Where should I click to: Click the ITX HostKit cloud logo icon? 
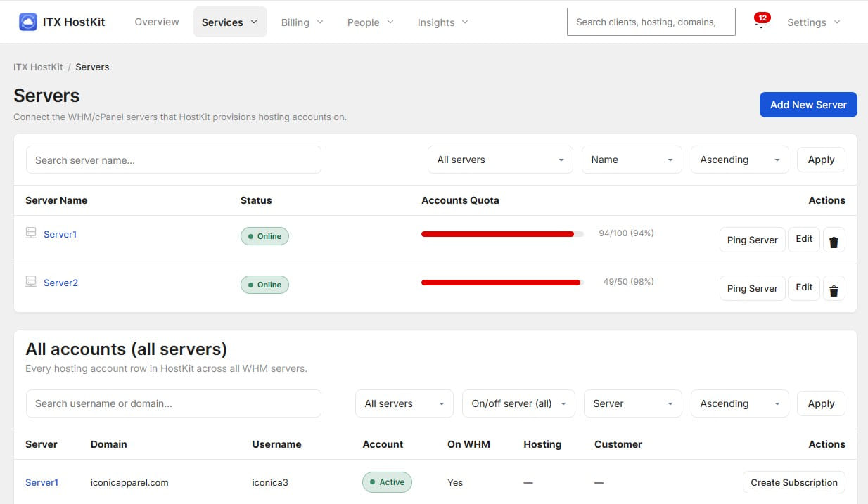click(28, 22)
